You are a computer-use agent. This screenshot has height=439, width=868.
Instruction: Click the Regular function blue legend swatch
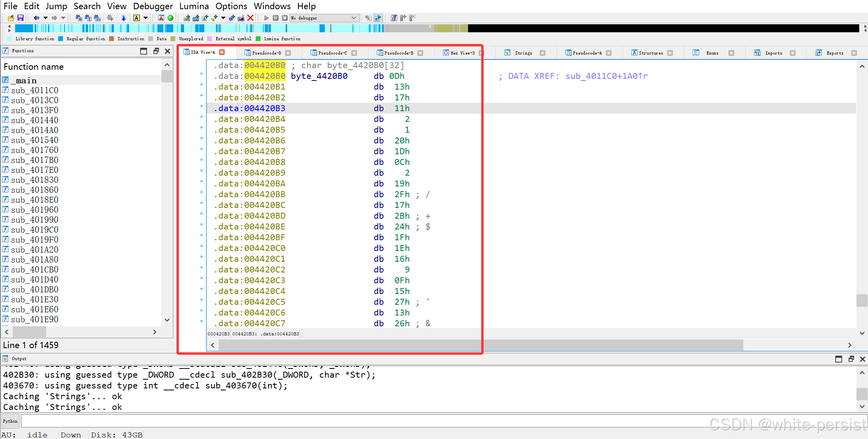coord(61,39)
